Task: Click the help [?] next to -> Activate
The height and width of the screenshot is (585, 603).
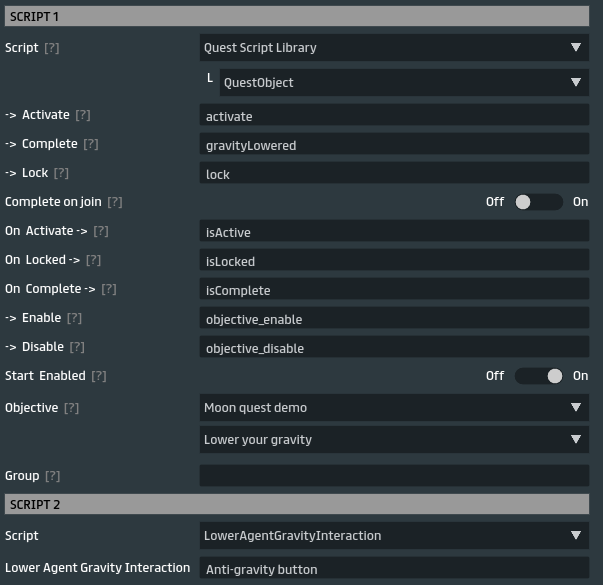Action: coord(83,115)
